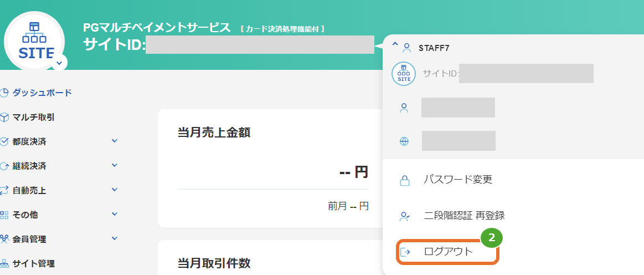Expand the 都度決済 chevron
The height and width of the screenshot is (275, 644).
tap(115, 141)
